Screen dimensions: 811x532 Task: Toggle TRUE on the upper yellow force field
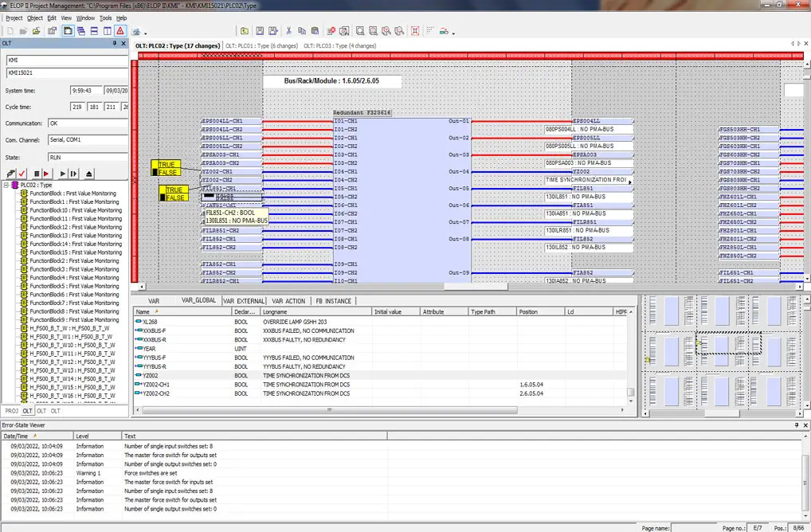[x=167, y=165]
